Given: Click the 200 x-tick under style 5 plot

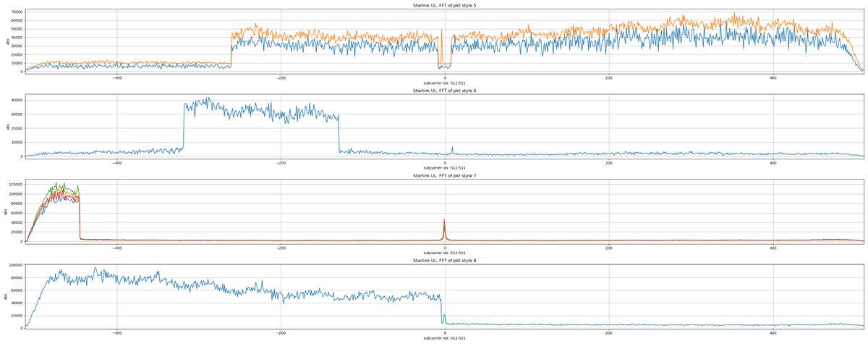Looking at the screenshot, I should 609,77.
